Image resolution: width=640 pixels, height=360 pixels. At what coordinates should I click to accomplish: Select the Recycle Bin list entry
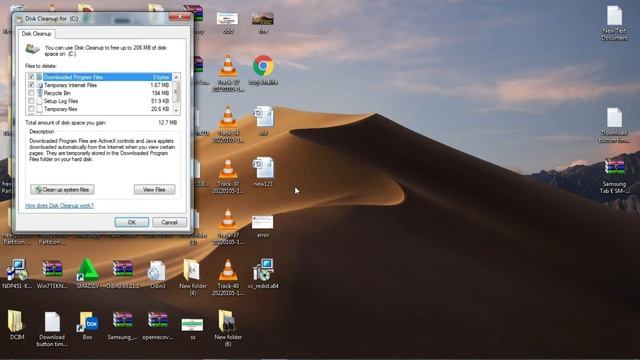click(99, 93)
